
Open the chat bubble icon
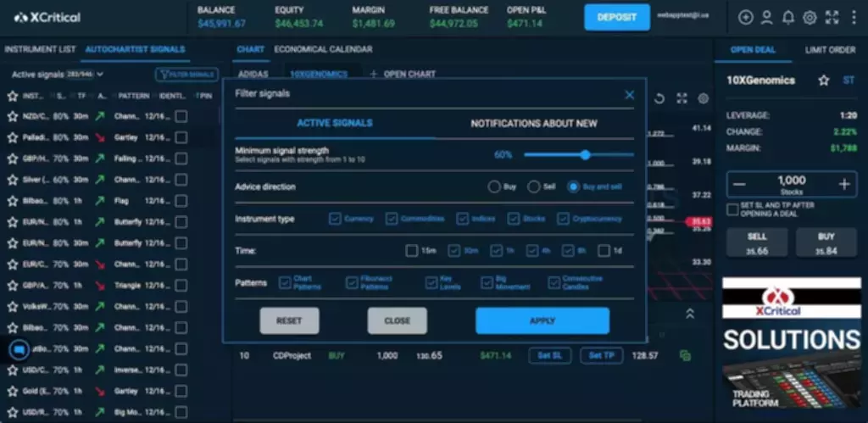click(18, 349)
